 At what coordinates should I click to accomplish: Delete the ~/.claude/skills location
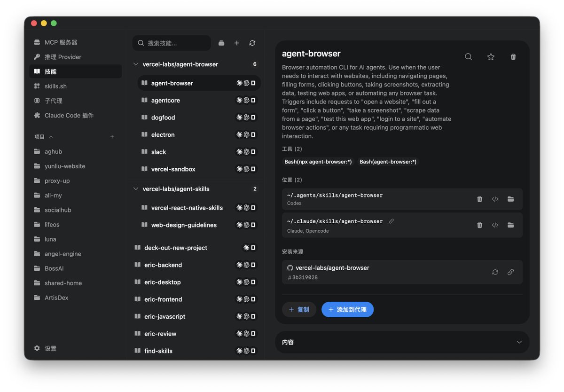pos(479,225)
